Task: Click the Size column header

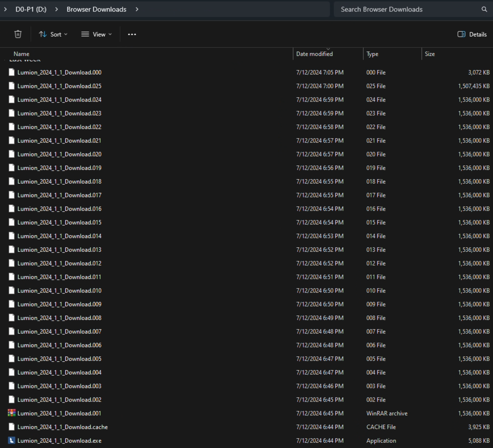Action: pos(430,54)
